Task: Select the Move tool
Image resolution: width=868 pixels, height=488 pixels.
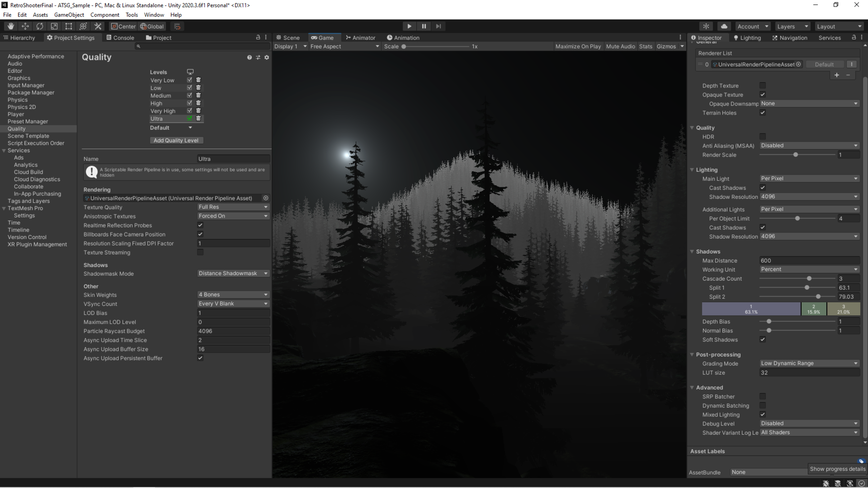Action: click(x=25, y=26)
